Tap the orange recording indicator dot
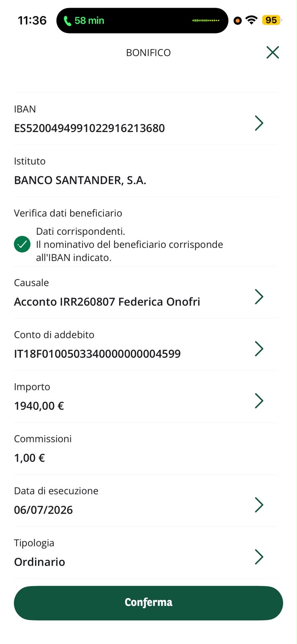 237,21
